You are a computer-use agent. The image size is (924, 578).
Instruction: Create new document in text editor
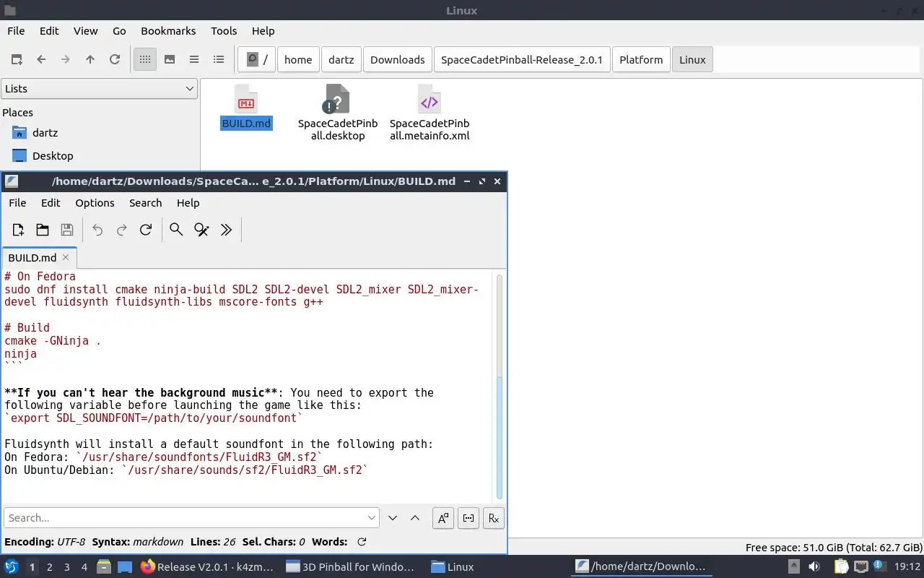coord(18,230)
